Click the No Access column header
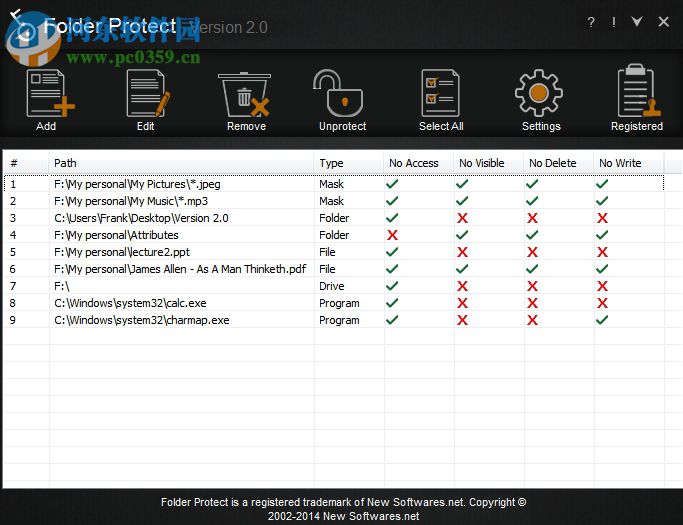 pos(419,163)
